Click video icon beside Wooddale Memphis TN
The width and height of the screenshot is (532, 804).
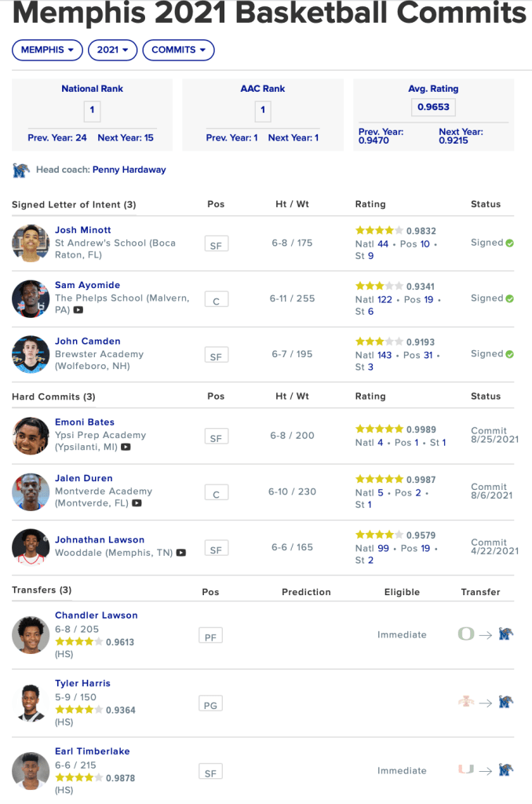[181, 553]
